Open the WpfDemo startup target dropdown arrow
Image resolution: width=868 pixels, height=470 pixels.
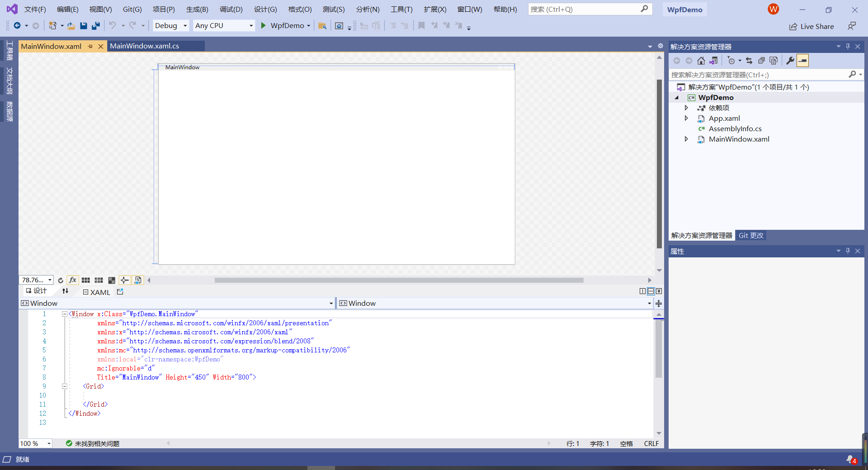coord(309,26)
